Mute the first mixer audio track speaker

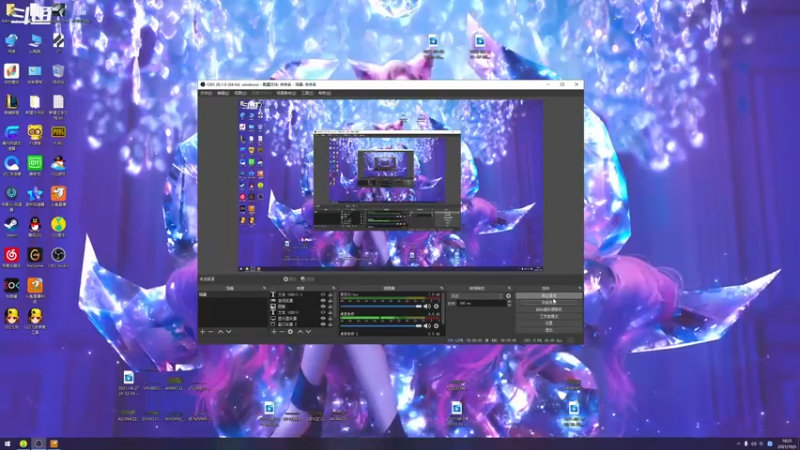[x=427, y=306]
